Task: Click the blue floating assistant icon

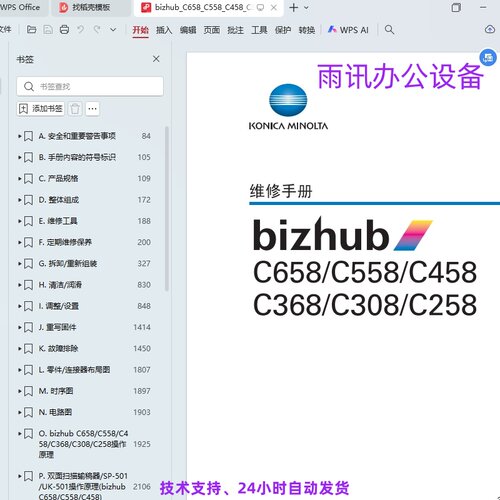Action: click(488, 57)
